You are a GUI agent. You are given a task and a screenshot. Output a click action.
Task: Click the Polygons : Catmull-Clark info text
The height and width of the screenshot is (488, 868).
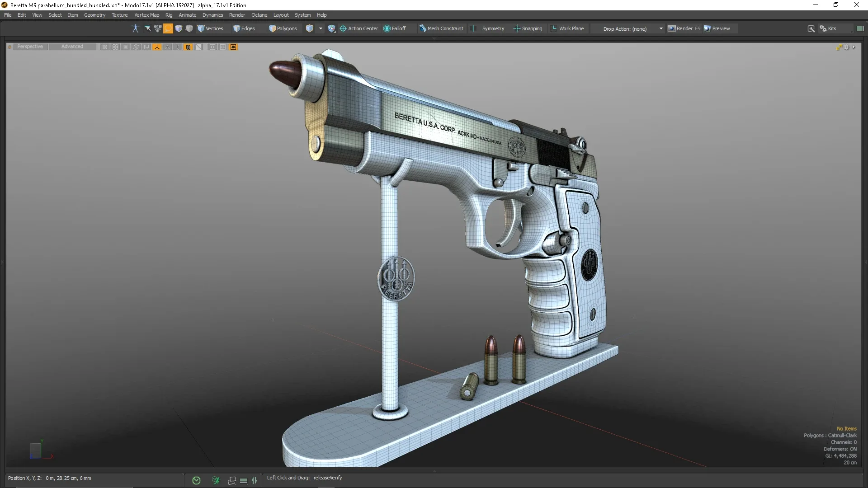830,436
